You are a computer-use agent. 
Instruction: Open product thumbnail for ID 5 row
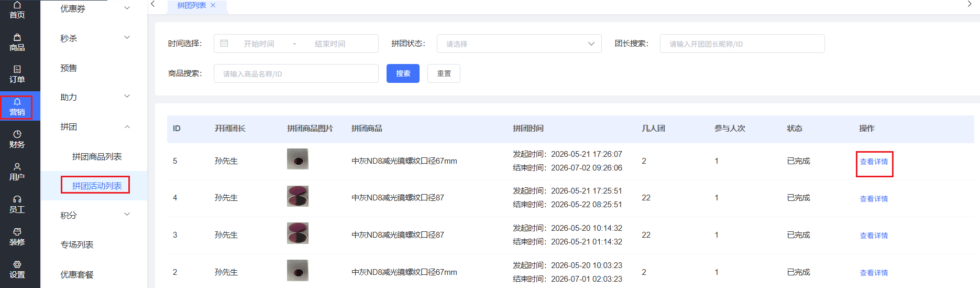(x=298, y=159)
